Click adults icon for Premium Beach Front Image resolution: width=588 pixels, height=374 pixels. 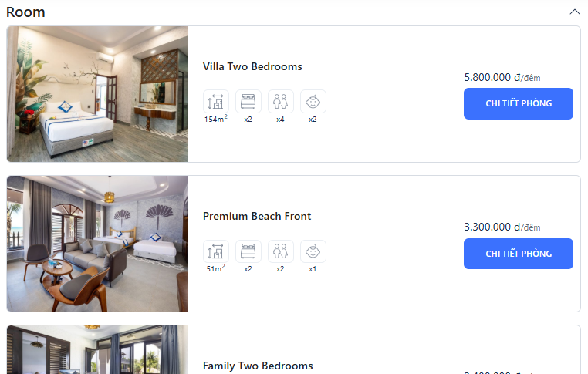click(x=281, y=251)
